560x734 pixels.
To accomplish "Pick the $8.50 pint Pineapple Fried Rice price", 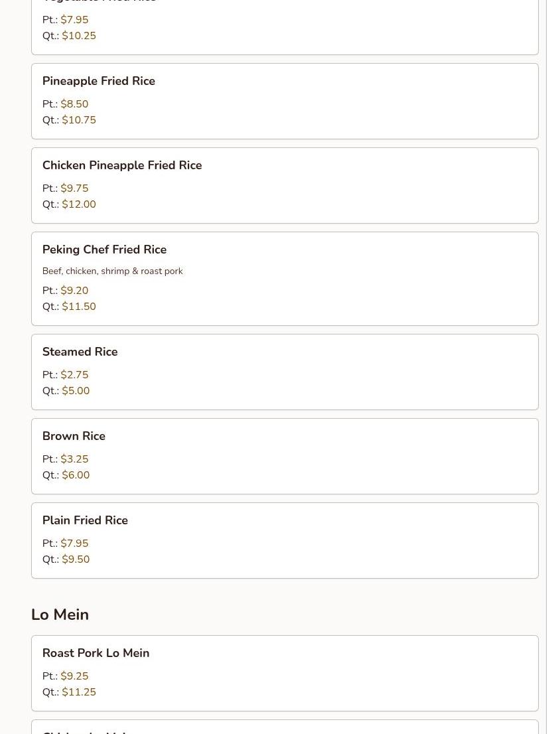I will point(74,104).
